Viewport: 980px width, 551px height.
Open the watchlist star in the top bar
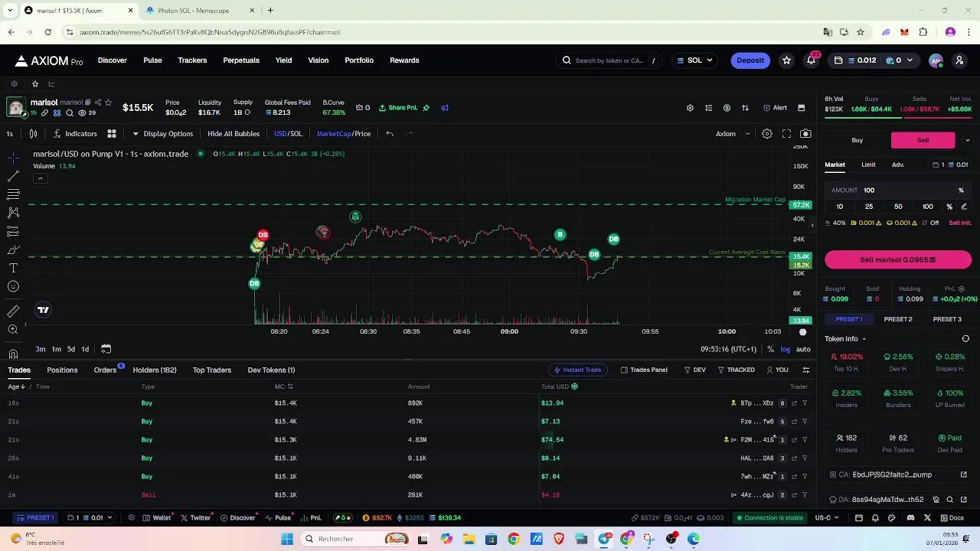tap(786, 60)
